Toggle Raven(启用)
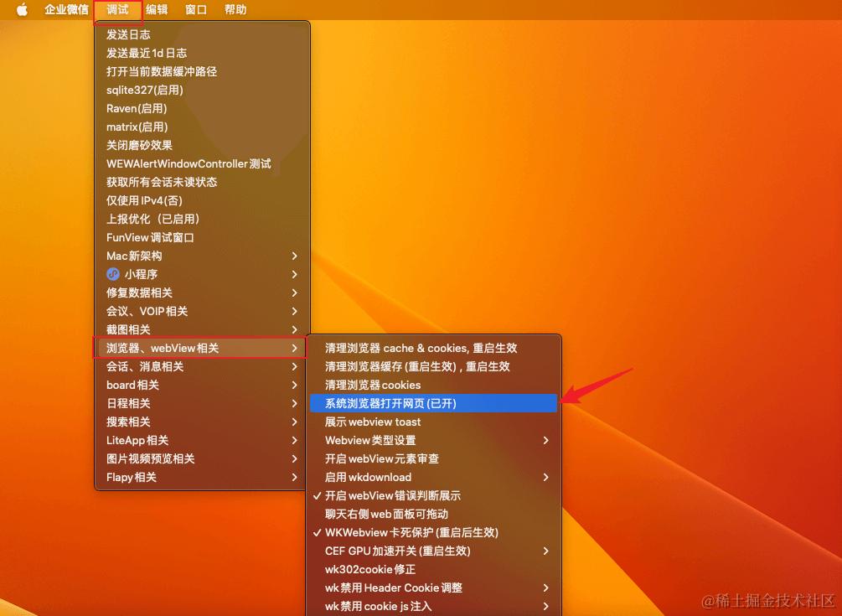This screenshot has width=842, height=616. (202, 108)
